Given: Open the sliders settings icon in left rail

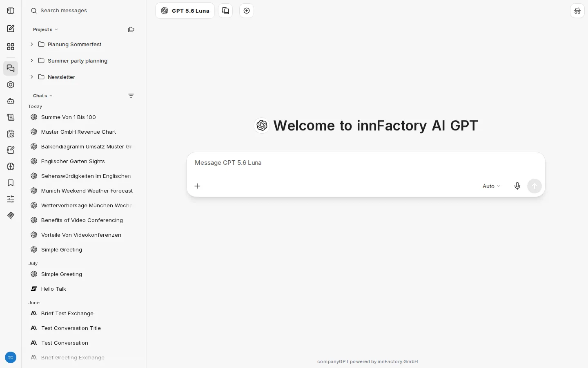Looking at the screenshot, I should pyautogui.click(x=11, y=199).
